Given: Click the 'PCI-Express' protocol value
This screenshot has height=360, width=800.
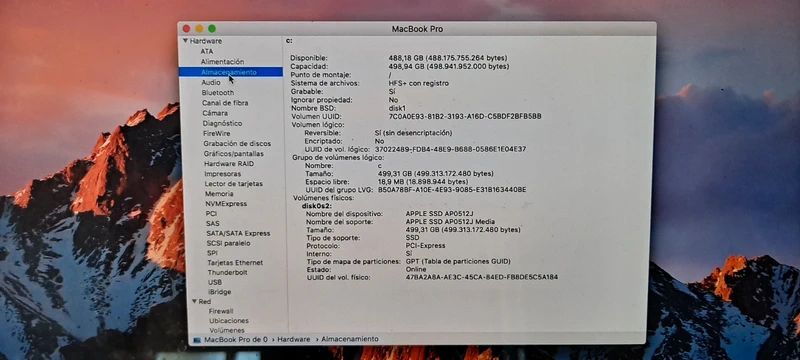Looking at the screenshot, I should coord(426,246).
